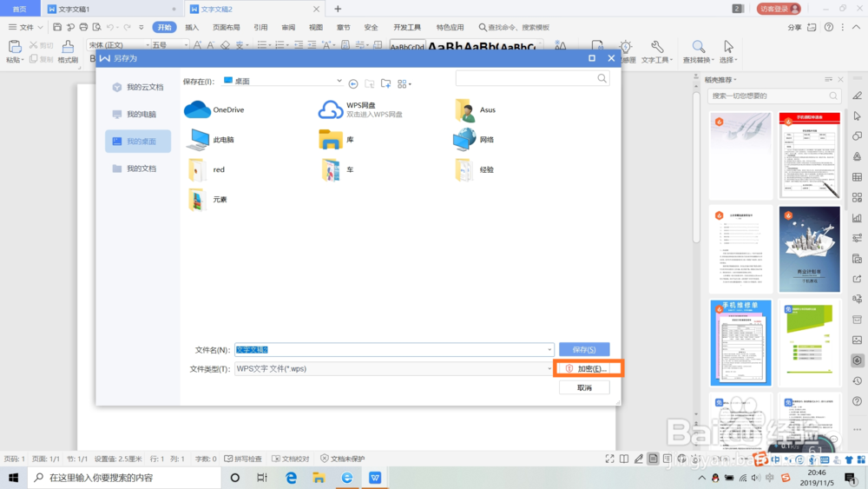Switch to the 插入 ribbon tab

tap(192, 27)
